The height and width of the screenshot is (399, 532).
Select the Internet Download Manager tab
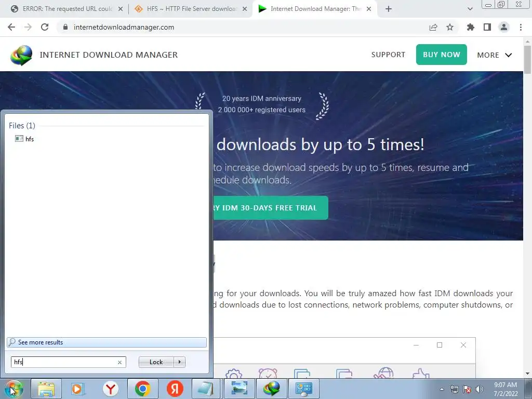(315, 9)
